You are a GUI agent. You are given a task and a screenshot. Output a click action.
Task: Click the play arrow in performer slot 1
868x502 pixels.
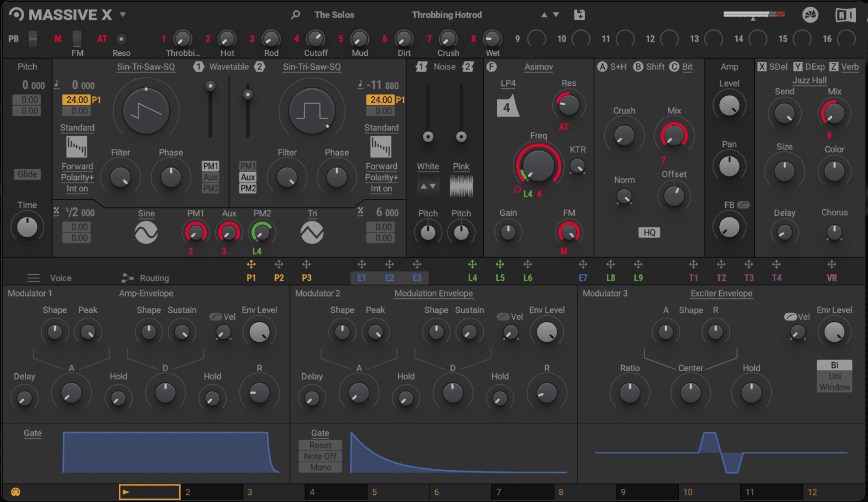[126, 492]
